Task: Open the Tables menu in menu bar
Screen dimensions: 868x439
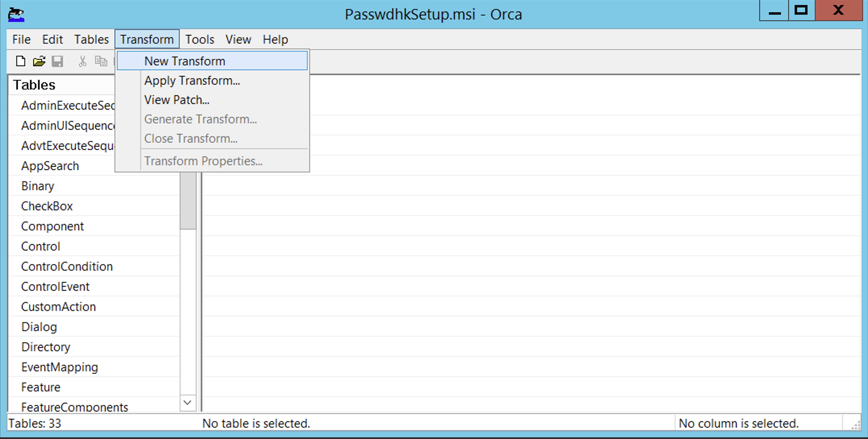Action: click(91, 39)
